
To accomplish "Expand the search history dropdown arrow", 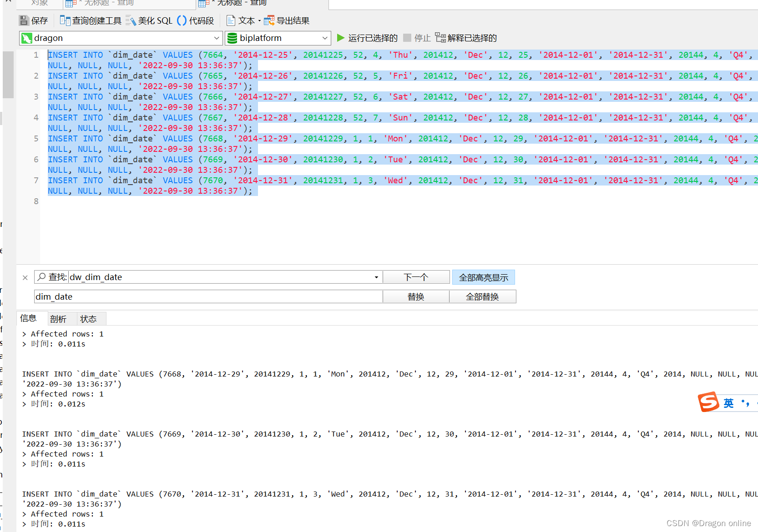I will (376, 277).
